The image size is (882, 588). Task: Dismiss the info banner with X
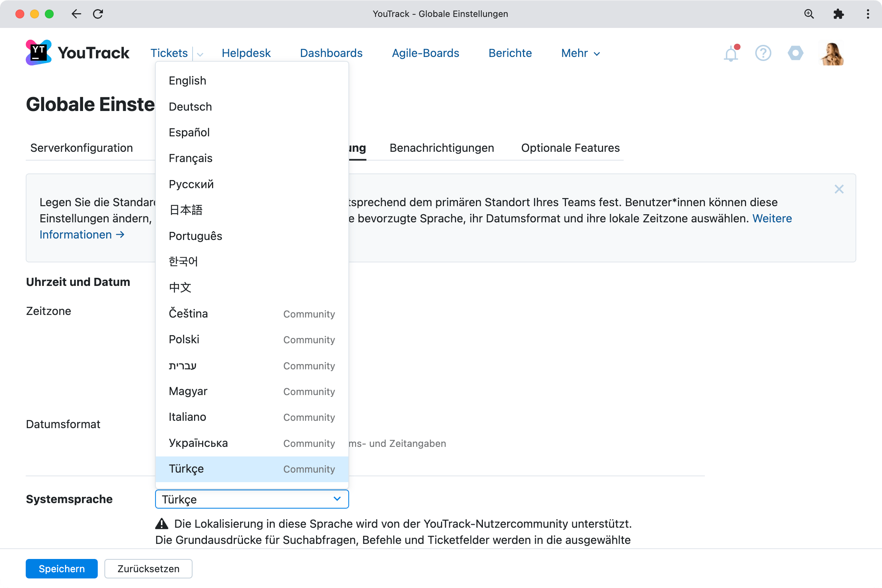pos(839,189)
